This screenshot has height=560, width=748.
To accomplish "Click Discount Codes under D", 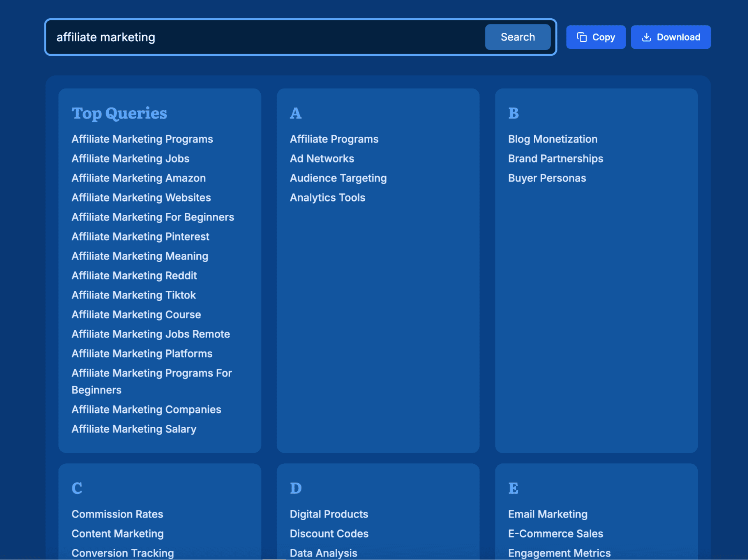I will pyautogui.click(x=329, y=534).
